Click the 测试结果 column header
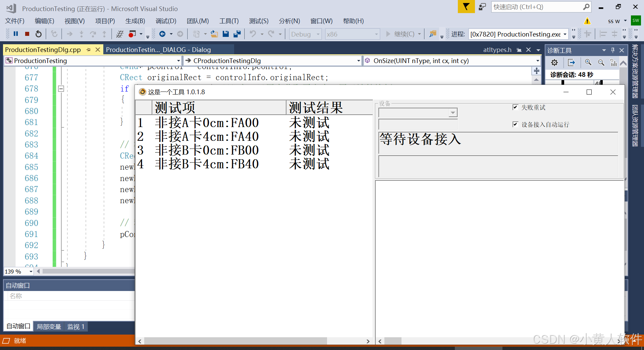Image resolution: width=644 pixels, height=350 pixels. 329,108
